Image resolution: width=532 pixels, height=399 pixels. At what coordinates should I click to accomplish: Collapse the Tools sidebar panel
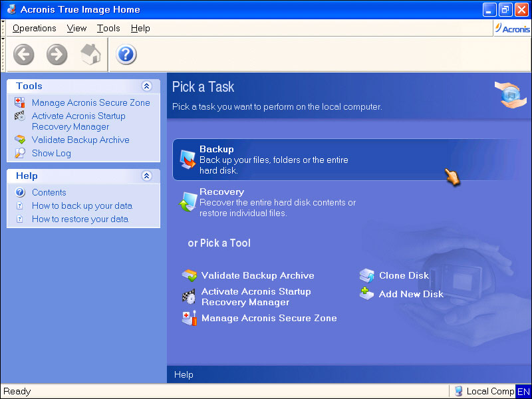[x=146, y=86]
